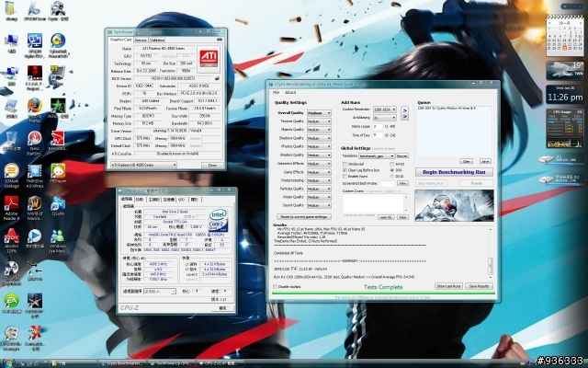
Task: Click the Crysis nanosuit thumbnail image
Action: pyautogui.click(x=454, y=205)
